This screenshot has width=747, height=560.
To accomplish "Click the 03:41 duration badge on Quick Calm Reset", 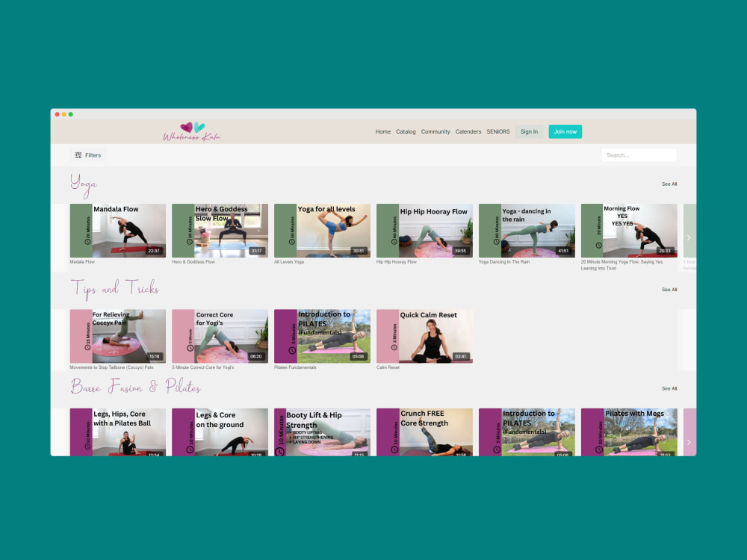I will click(x=461, y=357).
